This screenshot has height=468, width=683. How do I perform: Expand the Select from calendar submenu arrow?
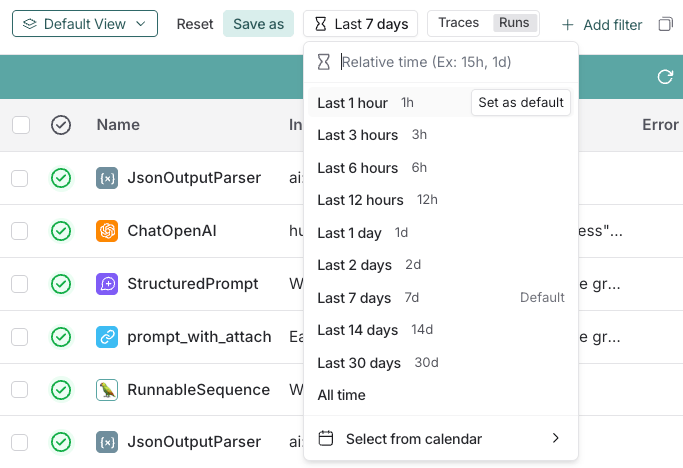click(555, 438)
